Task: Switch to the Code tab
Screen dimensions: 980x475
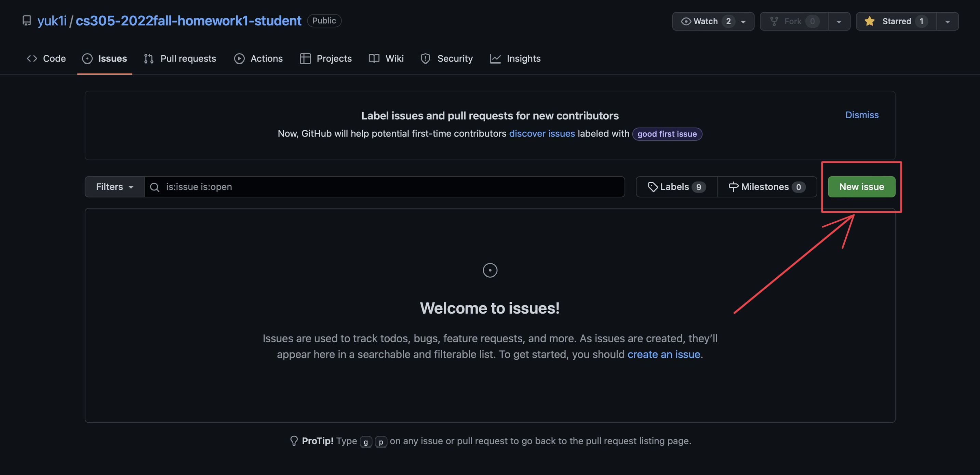Action: (x=46, y=58)
